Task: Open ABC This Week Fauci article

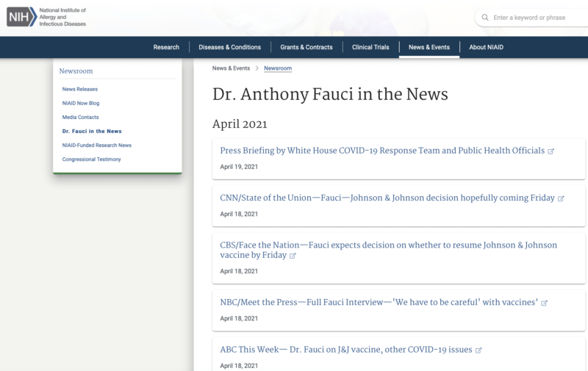Action: (x=346, y=350)
